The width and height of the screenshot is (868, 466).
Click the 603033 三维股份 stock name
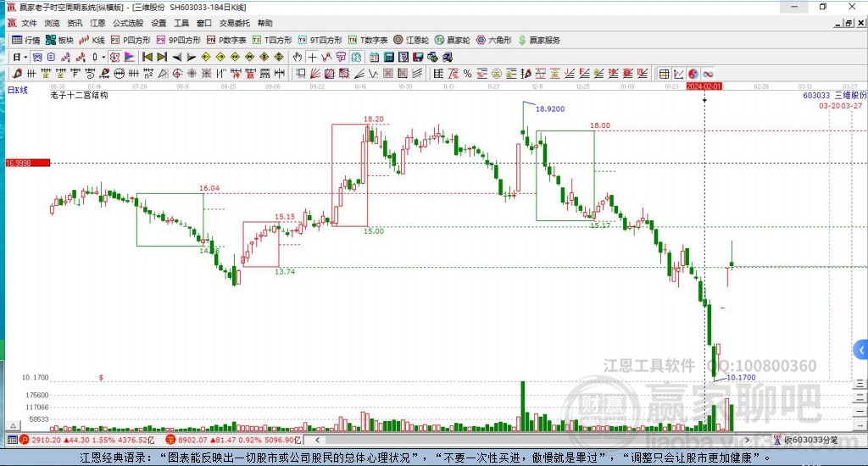834,95
